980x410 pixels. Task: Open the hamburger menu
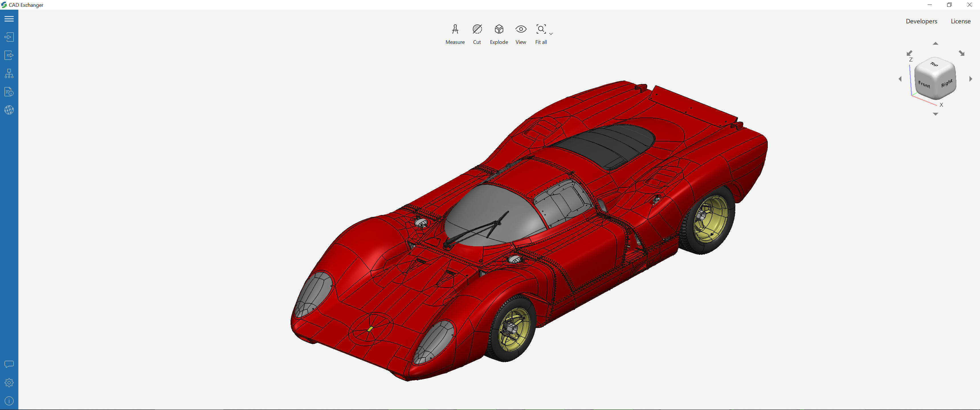(9, 19)
